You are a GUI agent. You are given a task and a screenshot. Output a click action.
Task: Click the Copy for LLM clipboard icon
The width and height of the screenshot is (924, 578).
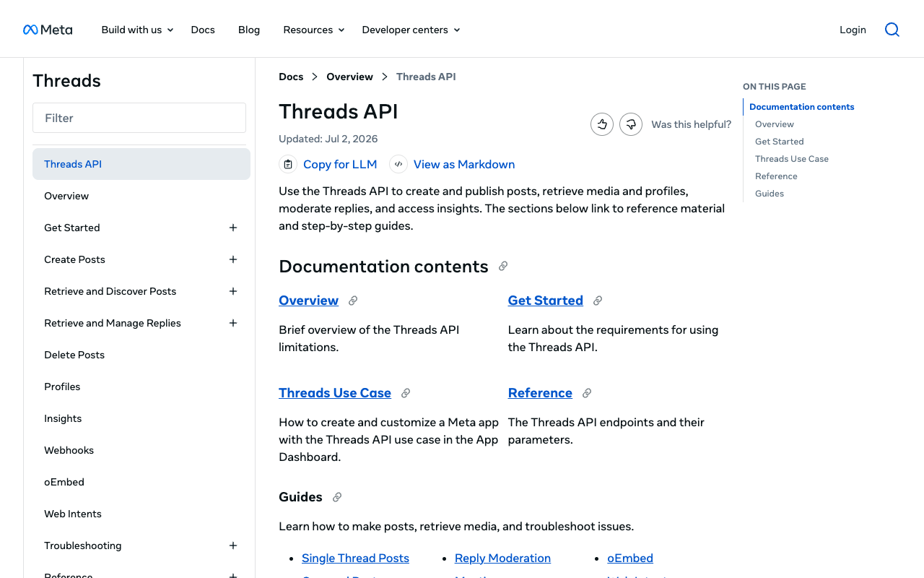pos(288,164)
